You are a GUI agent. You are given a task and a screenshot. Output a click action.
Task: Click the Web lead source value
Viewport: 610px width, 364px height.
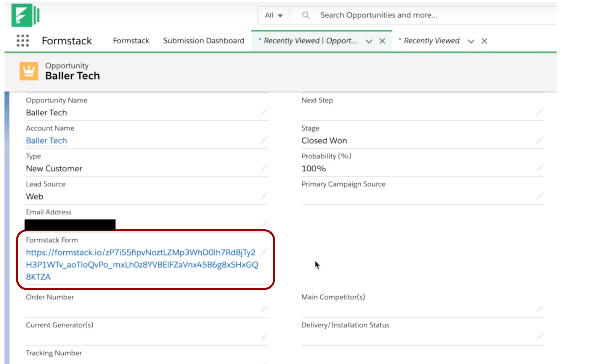tap(35, 196)
